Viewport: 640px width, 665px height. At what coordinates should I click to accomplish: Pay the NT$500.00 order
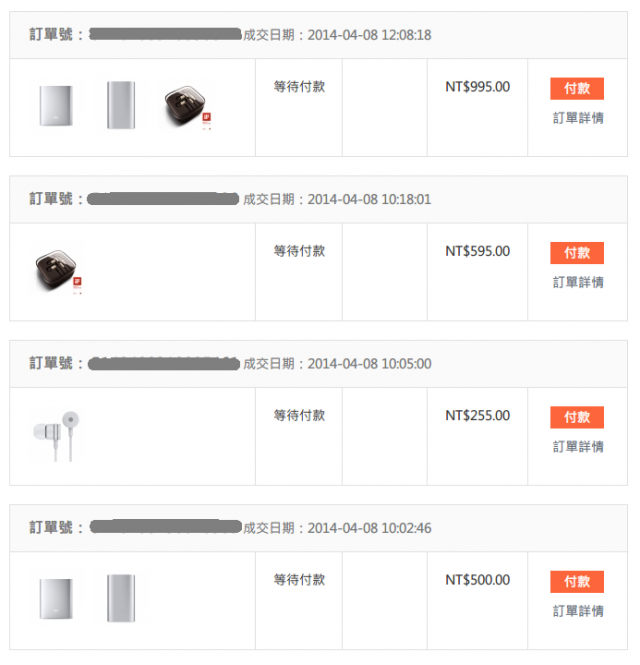click(577, 581)
